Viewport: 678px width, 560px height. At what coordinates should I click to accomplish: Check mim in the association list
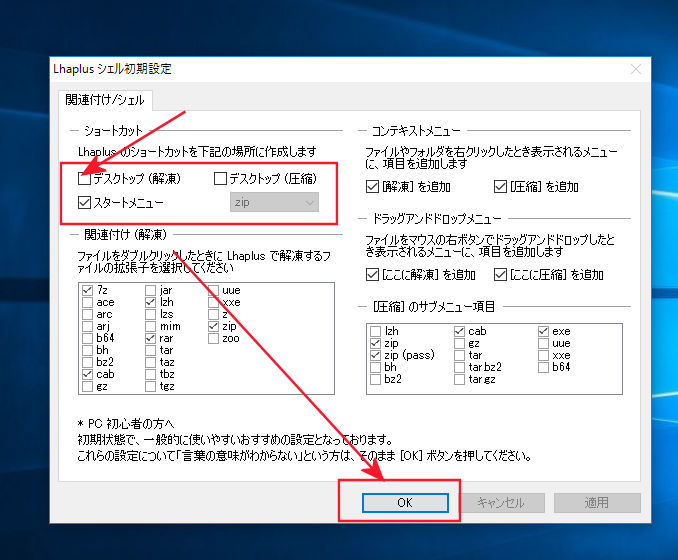[x=150, y=326]
